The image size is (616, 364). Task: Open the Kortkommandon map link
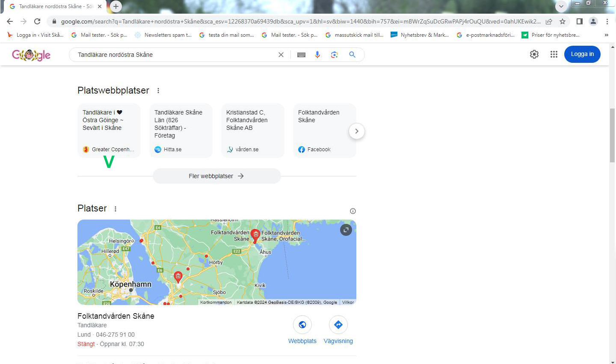point(216,302)
